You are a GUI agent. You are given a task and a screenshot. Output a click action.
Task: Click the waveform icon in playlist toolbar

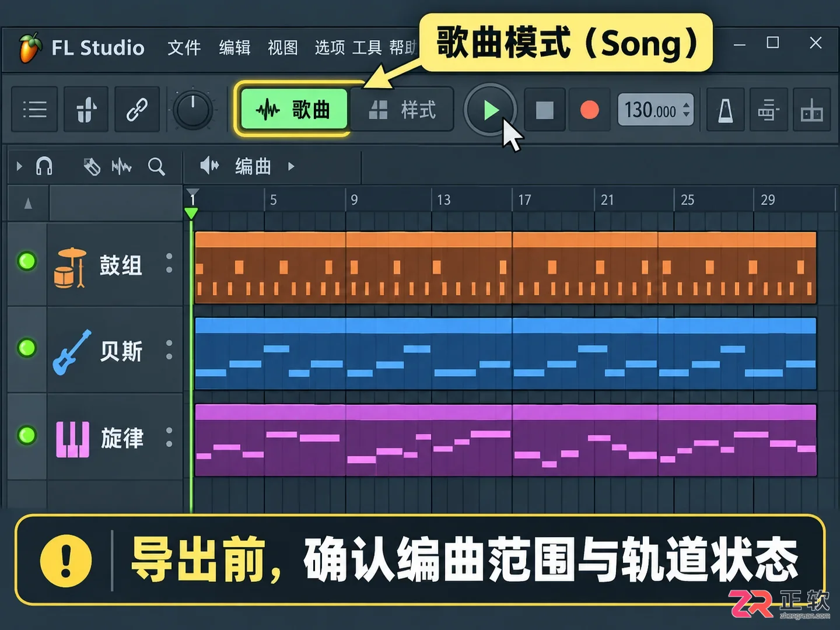click(x=121, y=167)
